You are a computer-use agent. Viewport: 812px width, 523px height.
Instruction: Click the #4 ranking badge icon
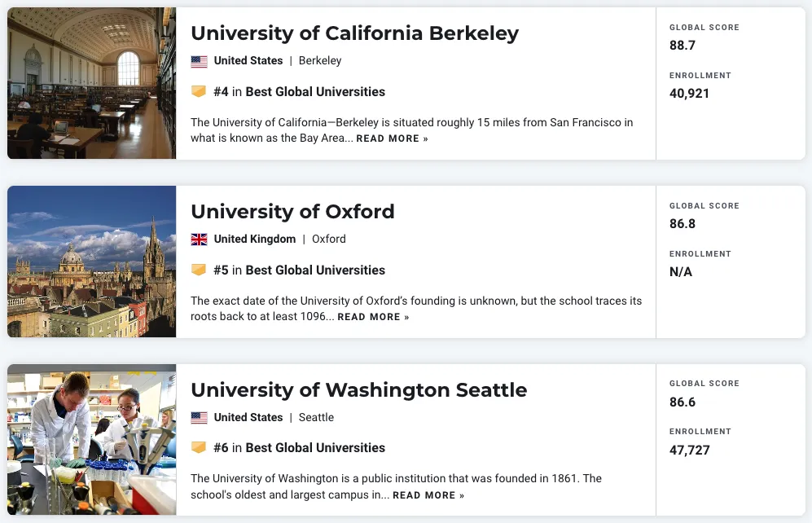(199, 92)
